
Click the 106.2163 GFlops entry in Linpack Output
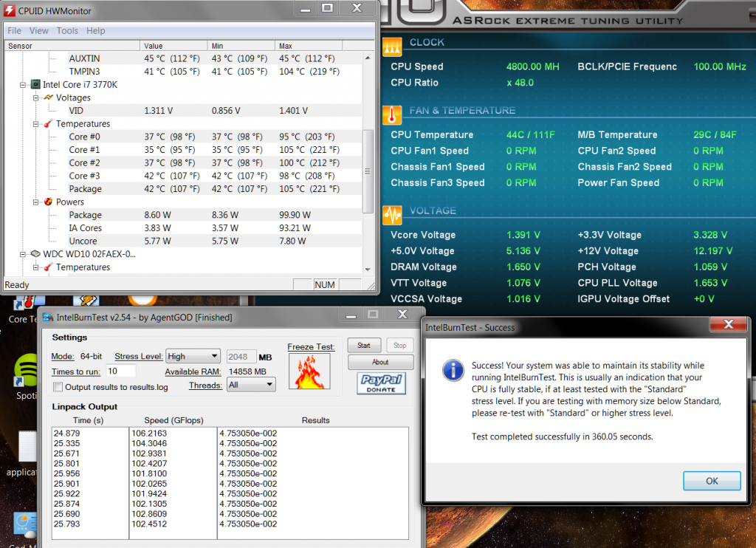point(149,434)
